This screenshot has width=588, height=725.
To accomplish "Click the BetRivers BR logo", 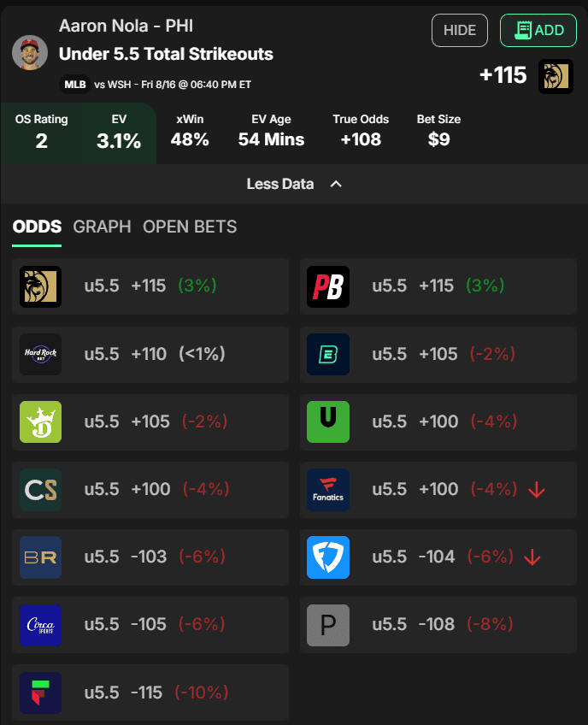I will coord(41,557).
